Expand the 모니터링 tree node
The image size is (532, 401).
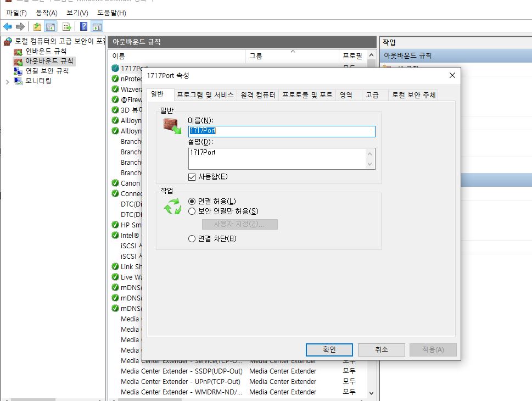7,81
